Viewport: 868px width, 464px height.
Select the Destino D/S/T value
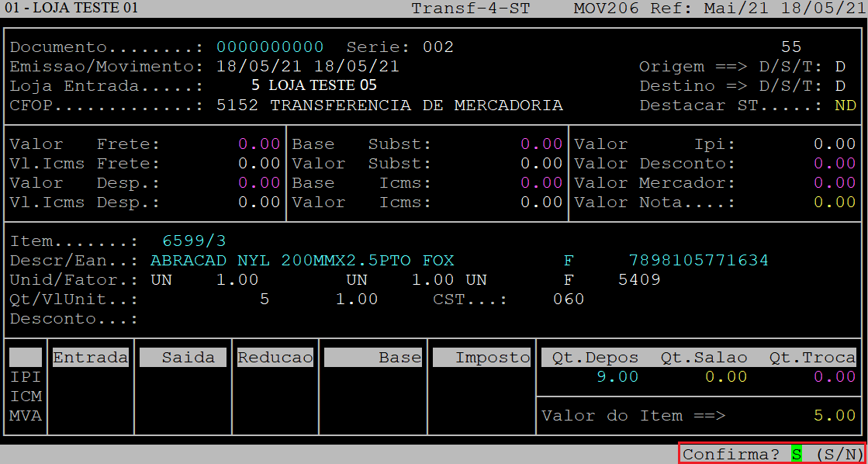click(x=840, y=86)
